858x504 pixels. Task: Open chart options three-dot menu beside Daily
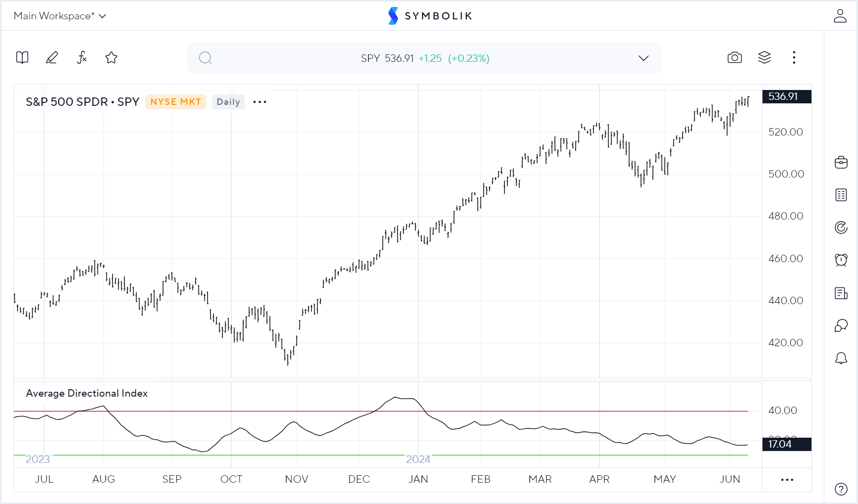[260, 102]
